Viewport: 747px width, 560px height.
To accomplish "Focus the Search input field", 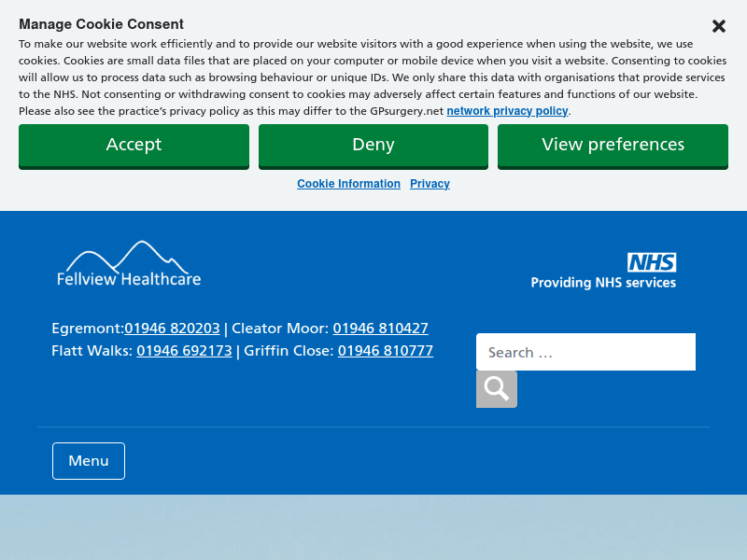I will [x=585, y=352].
